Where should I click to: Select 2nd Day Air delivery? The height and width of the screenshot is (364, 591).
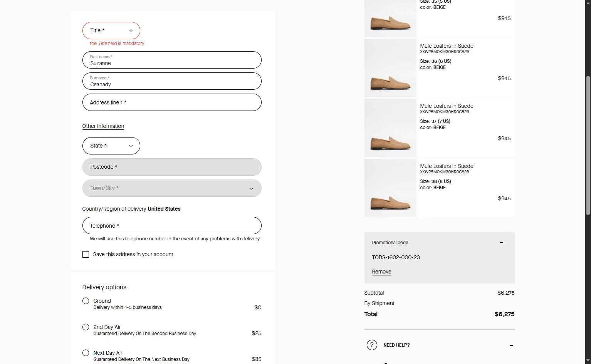[x=86, y=327]
